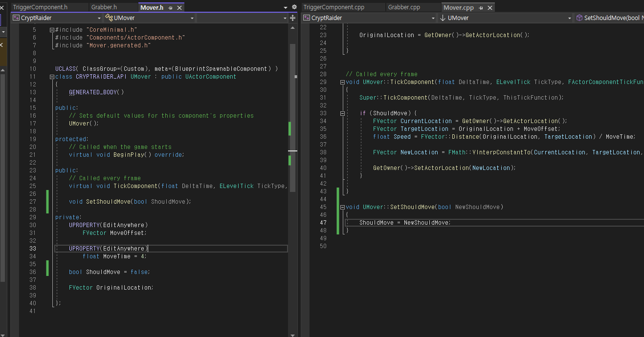Click the VInterpConstantTo line

click(x=509, y=152)
